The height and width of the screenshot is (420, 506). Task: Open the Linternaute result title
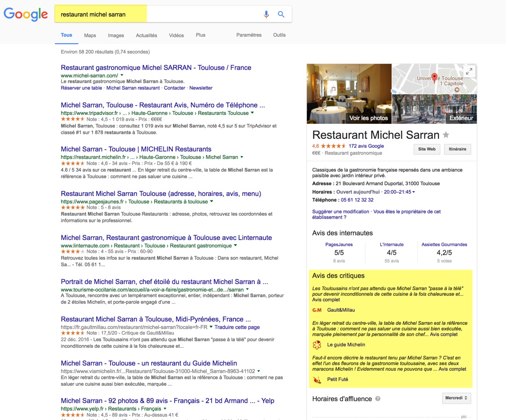(166, 238)
